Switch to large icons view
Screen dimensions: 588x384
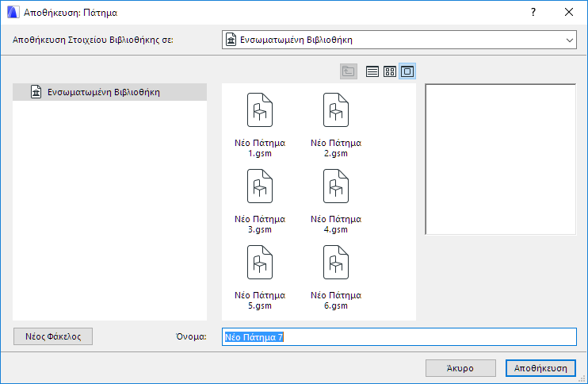point(407,71)
